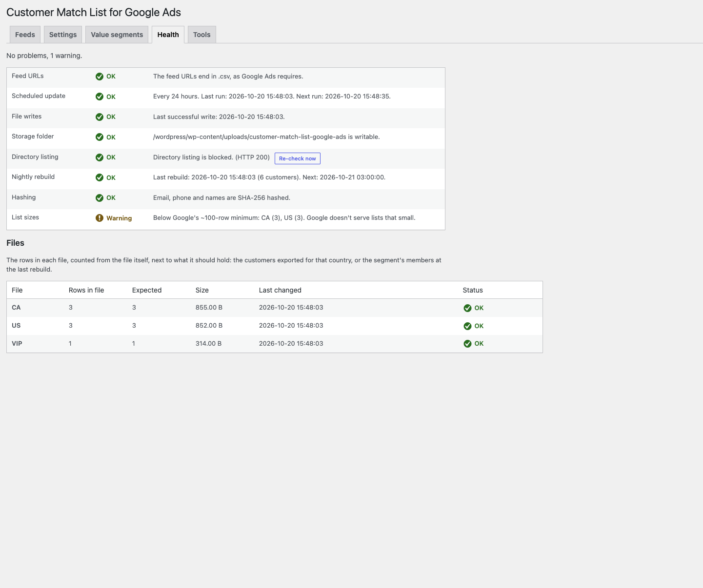Click the OK check icon for Scheduled update
This screenshot has height=588, width=703.
pyautogui.click(x=100, y=97)
